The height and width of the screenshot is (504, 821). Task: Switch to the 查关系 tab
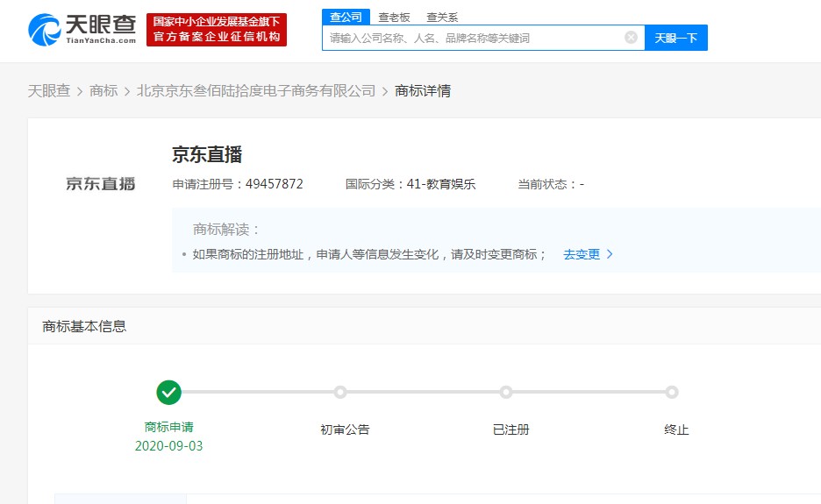pyautogui.click(x=442, y=18)
